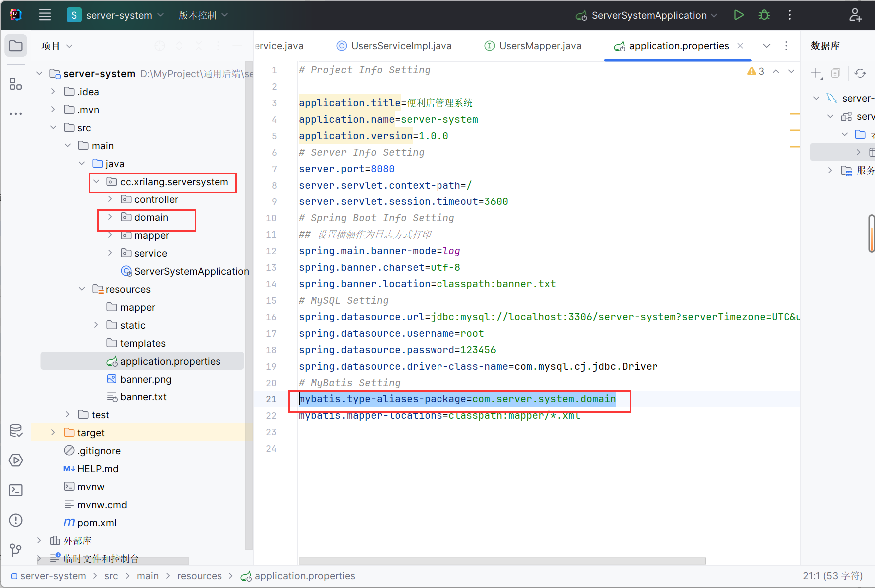Expand the 服务 node in database panel
The width and height of the screenshot is (875, 588).
(x=830, y=170)
